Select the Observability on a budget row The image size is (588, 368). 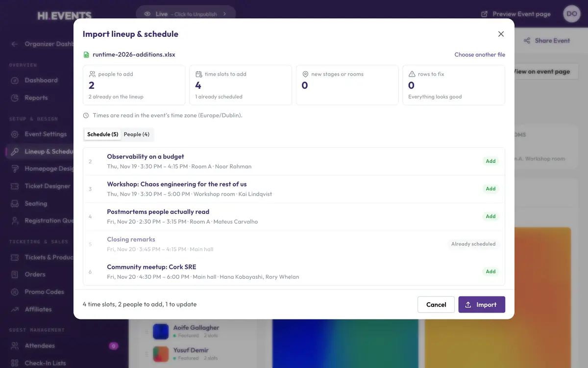(294, 161)
